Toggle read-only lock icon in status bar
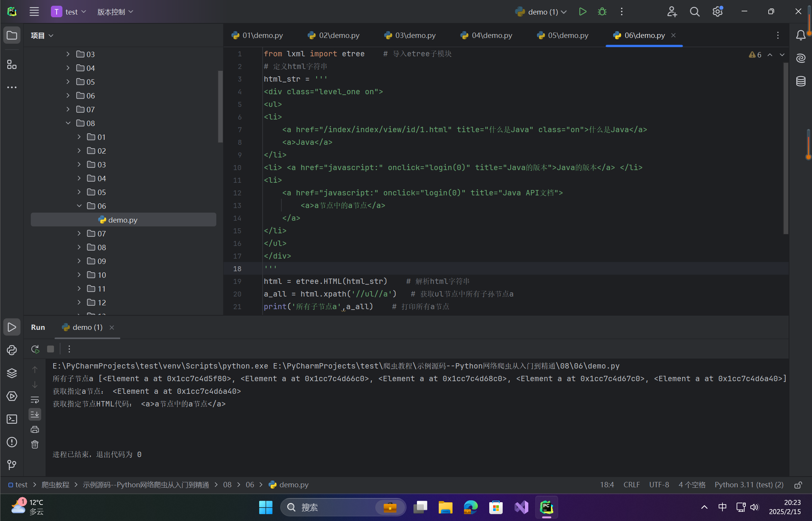Viewport: 812px width, 521px height. coord(798,485)
